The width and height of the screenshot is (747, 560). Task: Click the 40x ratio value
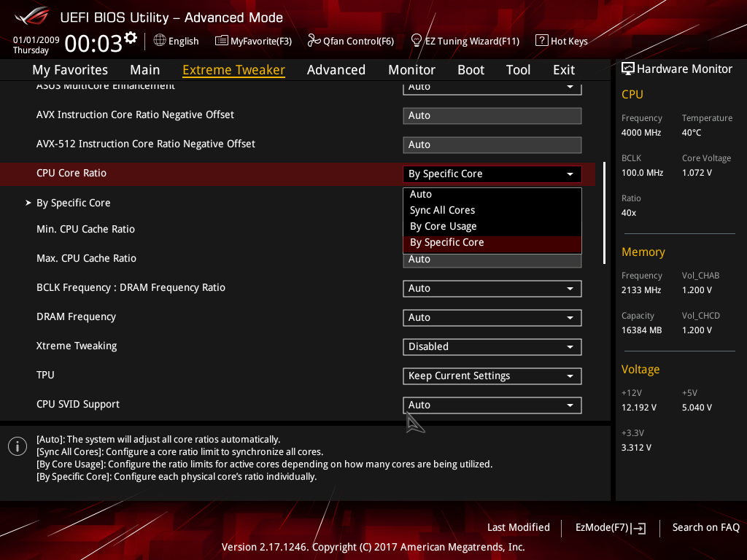point(629,213)
